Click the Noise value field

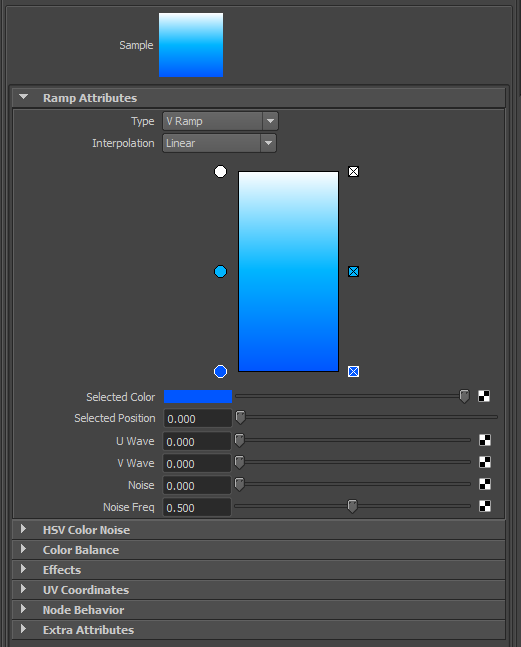pos(197,485)
